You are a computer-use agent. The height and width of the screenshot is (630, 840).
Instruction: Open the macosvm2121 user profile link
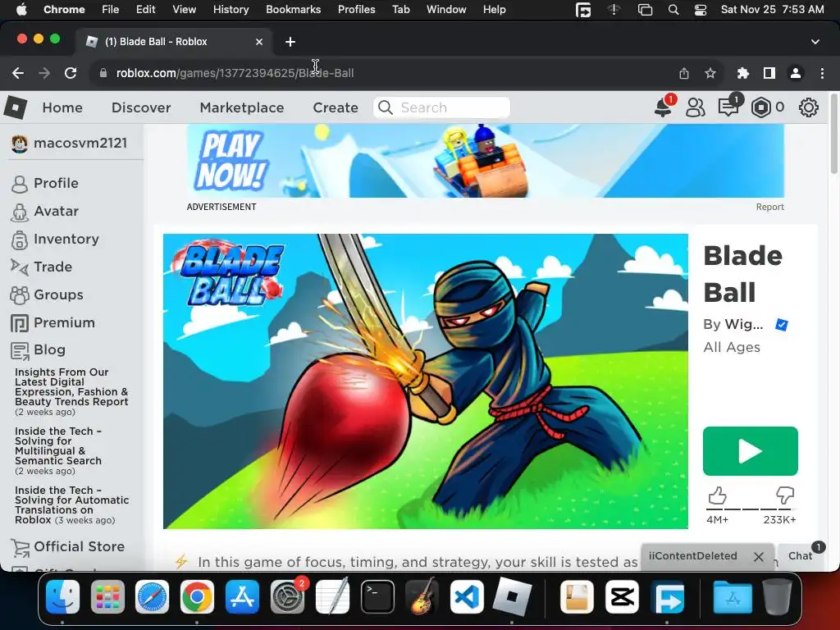[x=69, y=143]
